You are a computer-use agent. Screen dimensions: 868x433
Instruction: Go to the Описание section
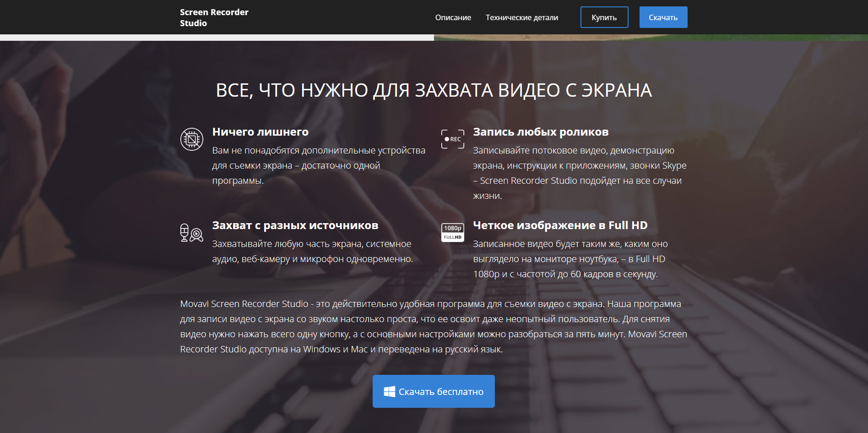(453, 17)
